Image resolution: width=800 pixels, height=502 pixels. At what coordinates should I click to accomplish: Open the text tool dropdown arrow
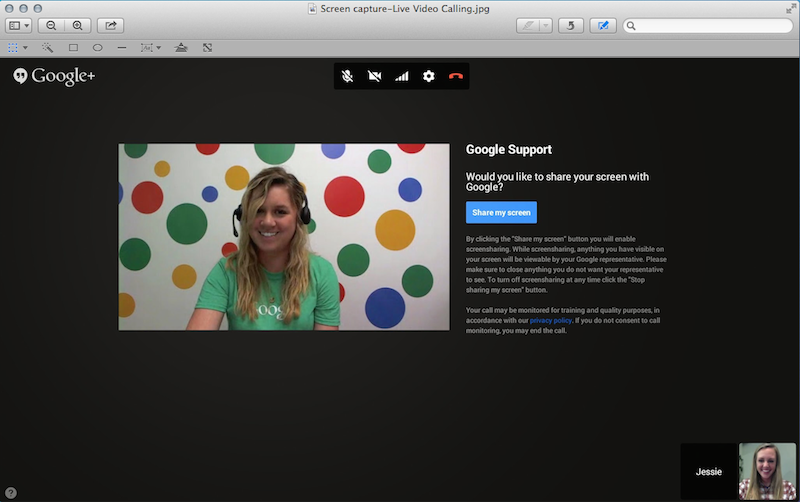(158, 47)
